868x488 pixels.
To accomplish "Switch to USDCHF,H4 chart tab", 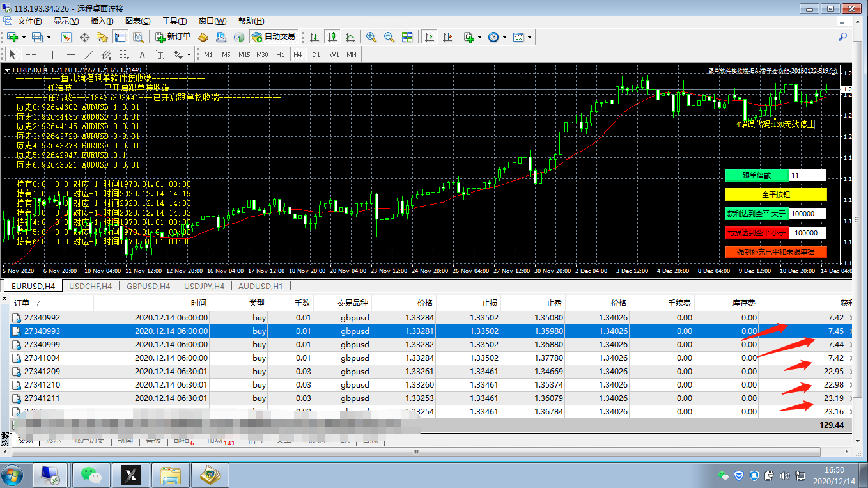I will [x=90, y=286].
